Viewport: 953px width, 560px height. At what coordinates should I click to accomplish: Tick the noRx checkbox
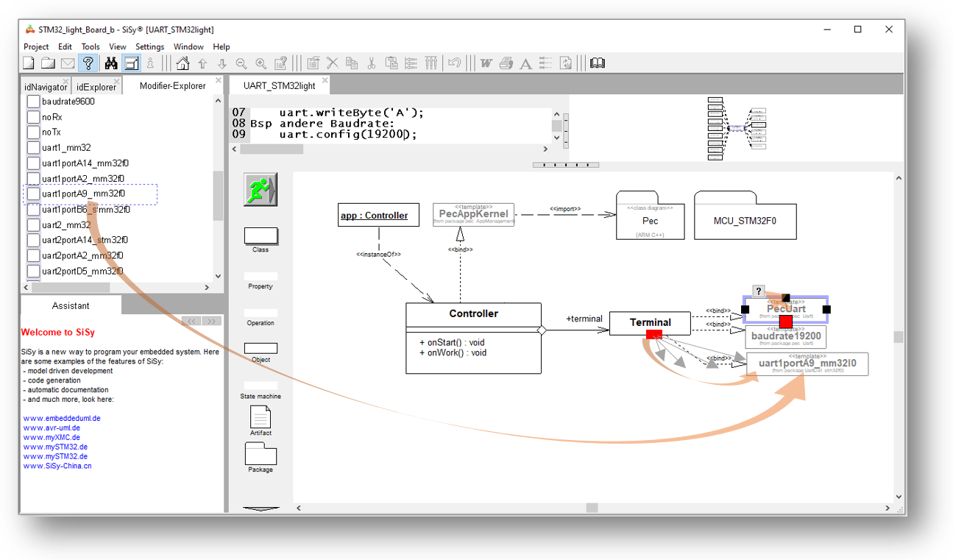coord(33,117)
